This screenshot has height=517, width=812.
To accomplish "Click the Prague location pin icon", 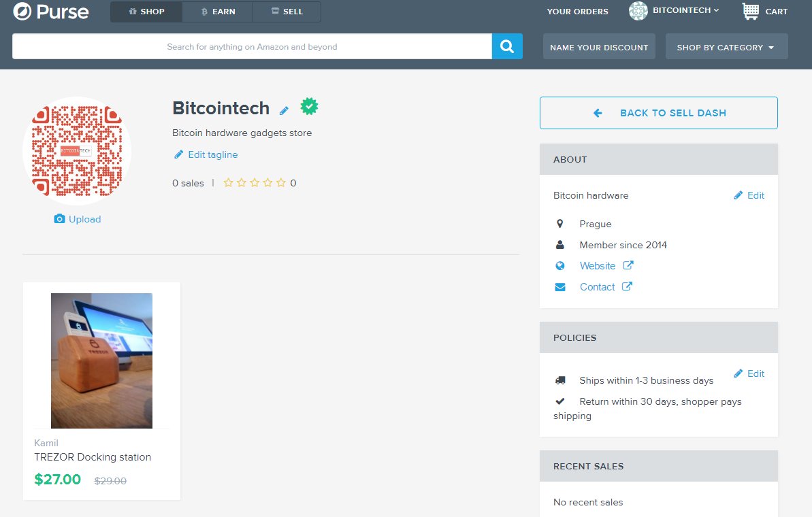I will click(x=559, y=224).
